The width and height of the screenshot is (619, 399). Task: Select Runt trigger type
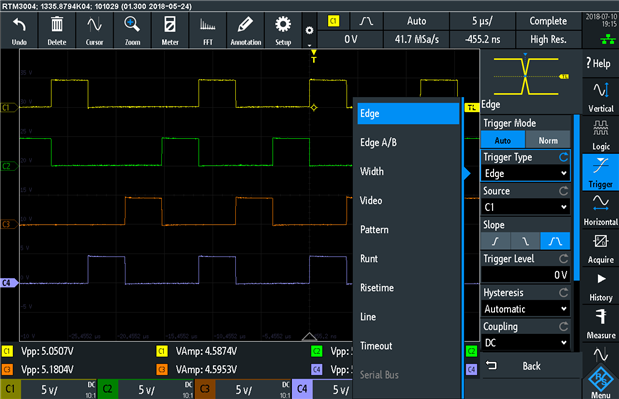(x=408, y=259)
